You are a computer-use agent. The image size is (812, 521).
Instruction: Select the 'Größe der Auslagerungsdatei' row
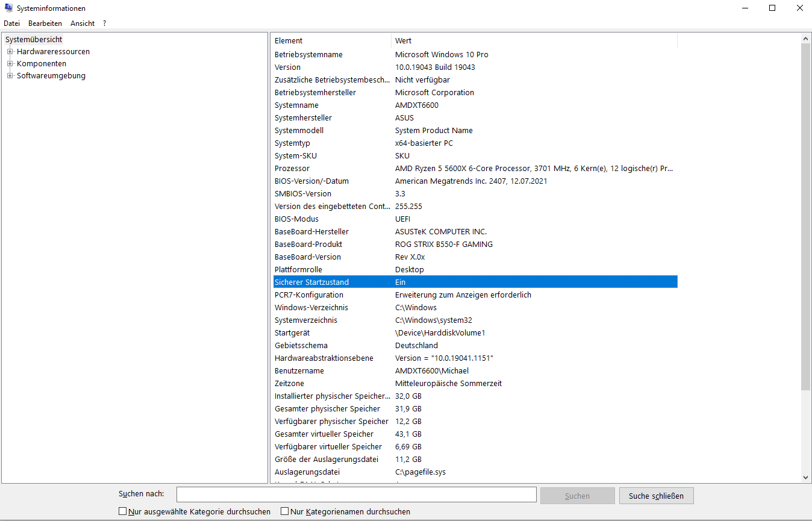tap(475, 459)
